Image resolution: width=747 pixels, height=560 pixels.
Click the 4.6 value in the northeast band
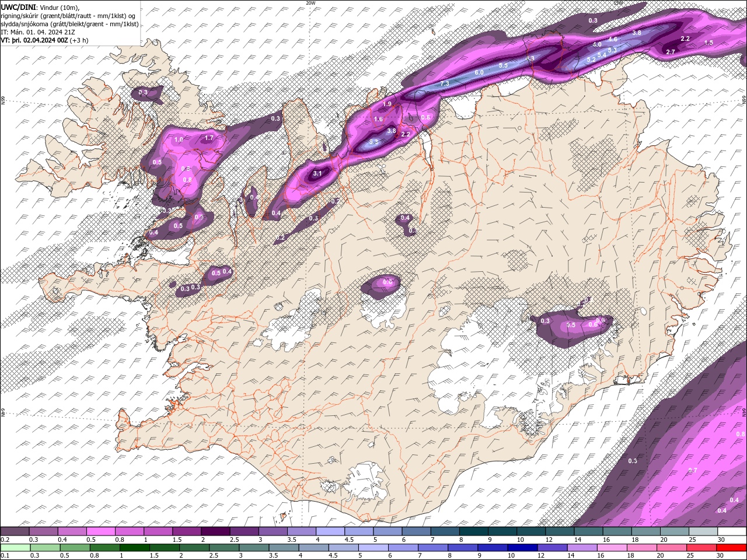point(613,39)
